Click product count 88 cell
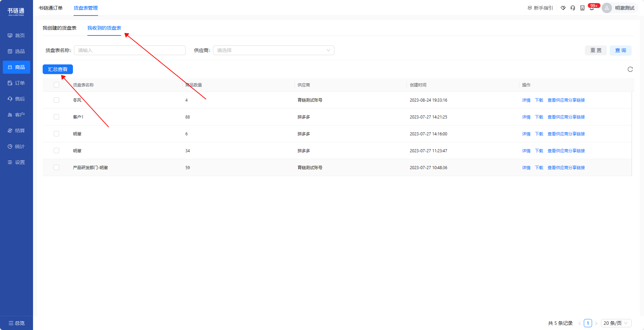 [x=187, y=117]
